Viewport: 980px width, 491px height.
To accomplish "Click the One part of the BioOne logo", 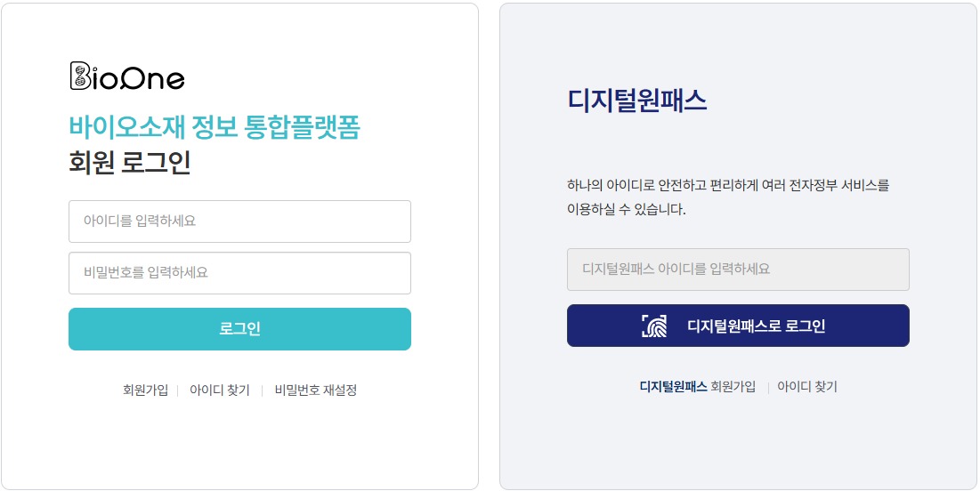I will click(153, 79).
